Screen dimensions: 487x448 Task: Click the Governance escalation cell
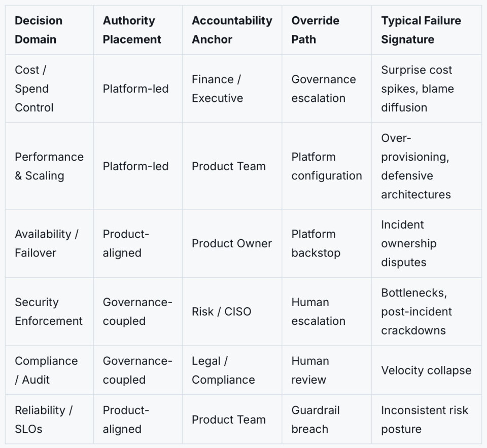coord(324,89)
